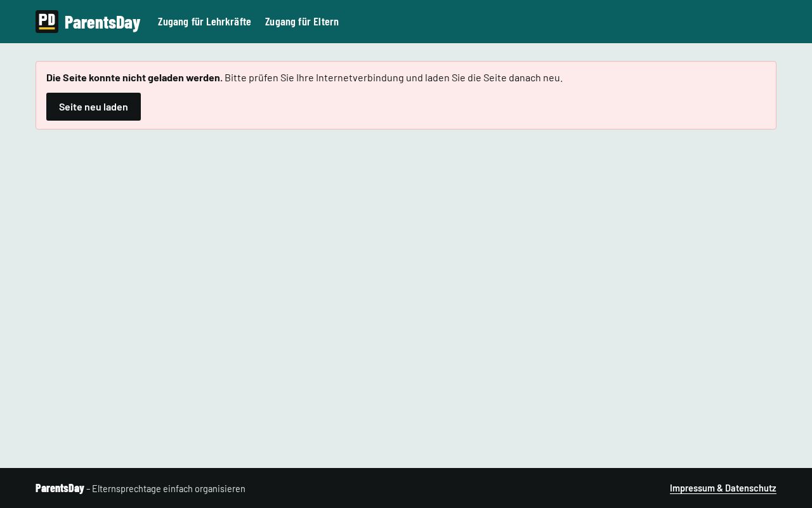Click the Seite neu laden button
The height and width of the screenshot is (508, 812).
tap(93, 107)
